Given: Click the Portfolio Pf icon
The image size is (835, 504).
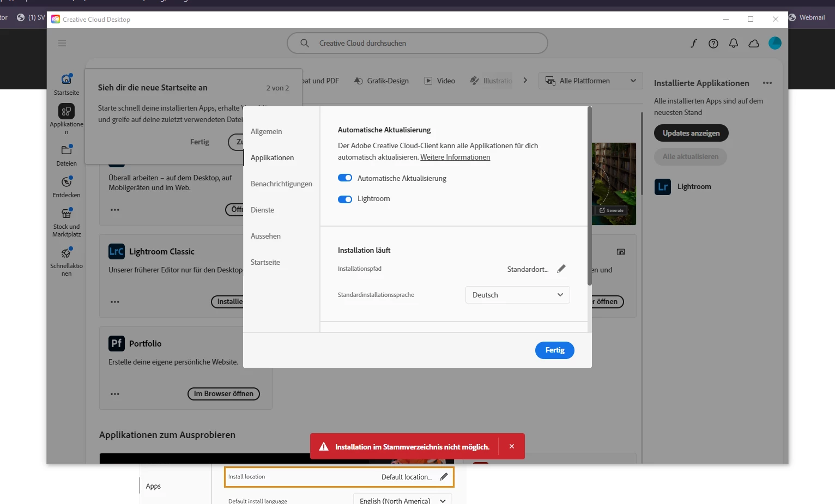Looking at the screenshot, I should point(117,343).
